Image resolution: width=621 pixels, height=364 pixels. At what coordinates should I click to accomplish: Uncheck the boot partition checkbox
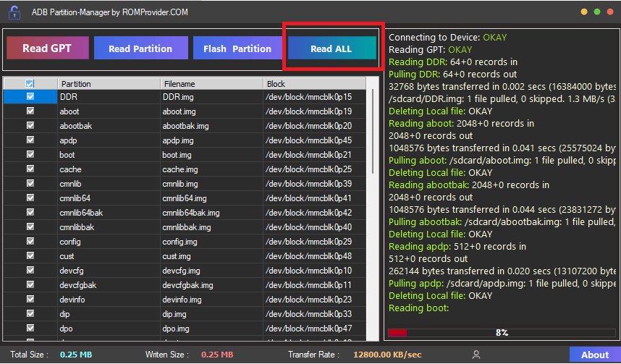pyautogui.click(x=30, y=154)
